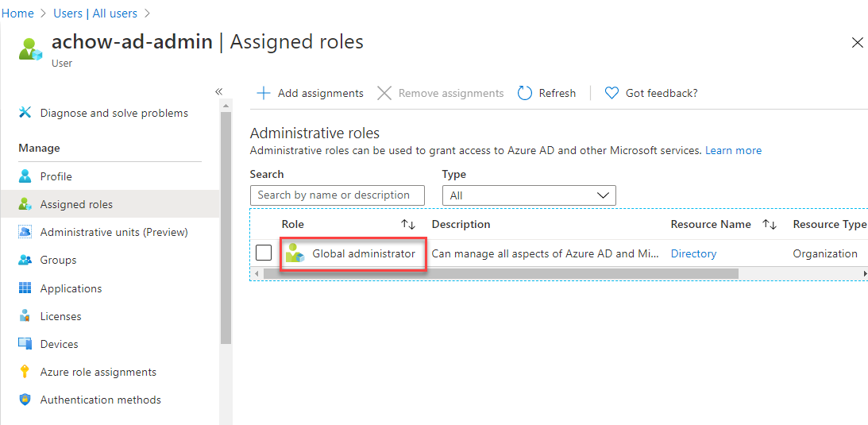The height and width of the screenshot is (425, 868).
Task: Click the Diagnose and solve problems wrench icon
Action: click(25, 113)
